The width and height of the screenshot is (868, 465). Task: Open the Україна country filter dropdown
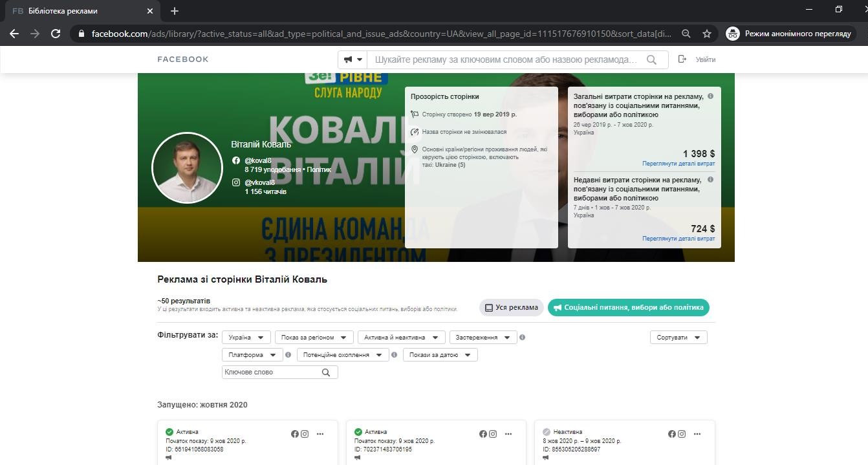coord(246,338)
